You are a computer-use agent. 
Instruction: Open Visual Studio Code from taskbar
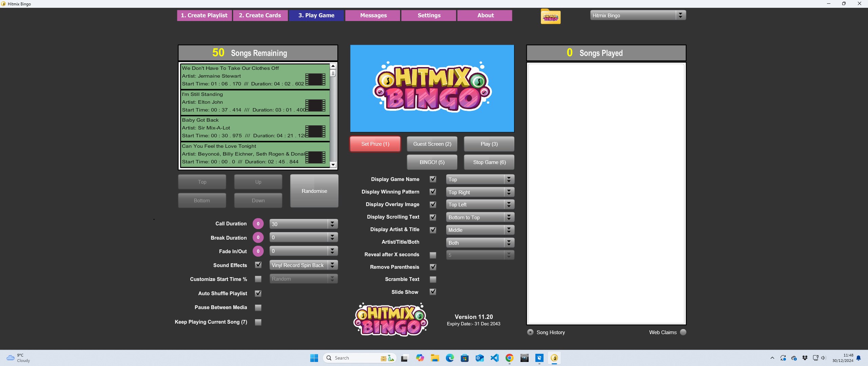(494, 358)
